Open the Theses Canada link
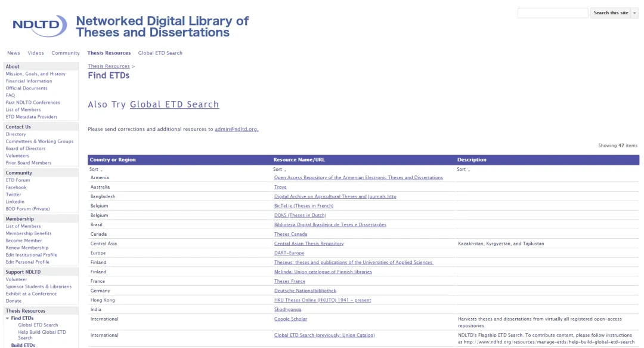 (x=291, y=235)
